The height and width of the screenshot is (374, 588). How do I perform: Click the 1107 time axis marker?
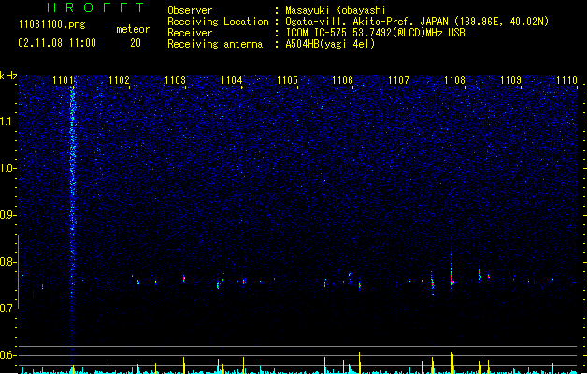point(398,80)
